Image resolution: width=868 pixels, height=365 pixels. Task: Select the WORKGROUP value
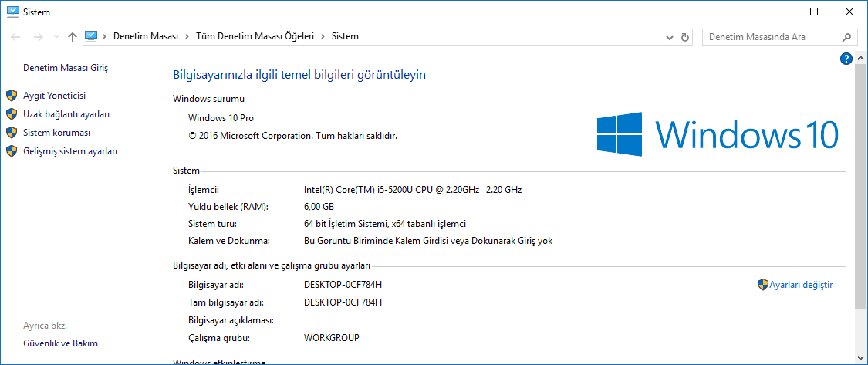[x=332, y=337]
